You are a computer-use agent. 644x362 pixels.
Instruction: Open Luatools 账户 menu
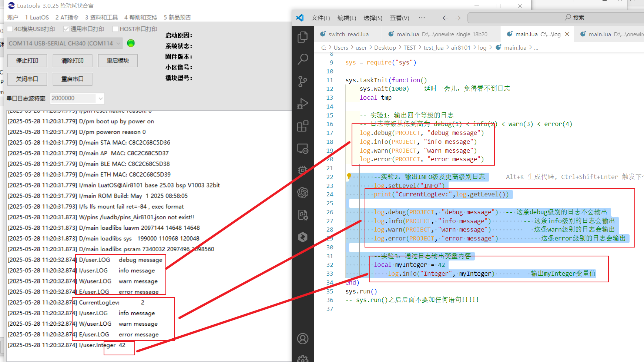pos(13,17)
